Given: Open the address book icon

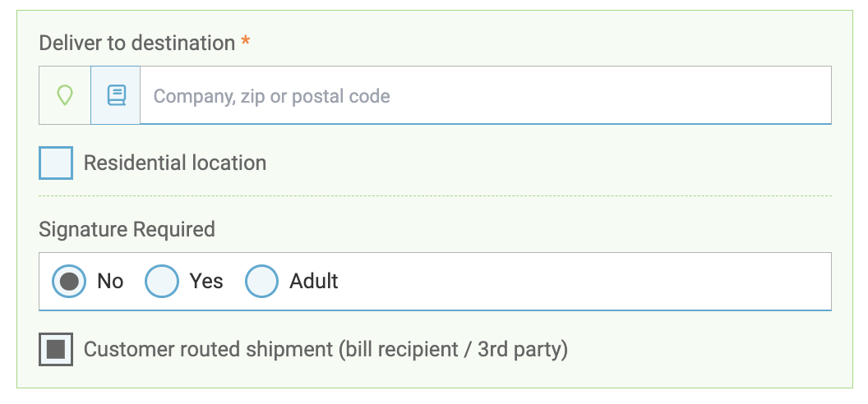Looking at the screenshot, I should point(116,95).
